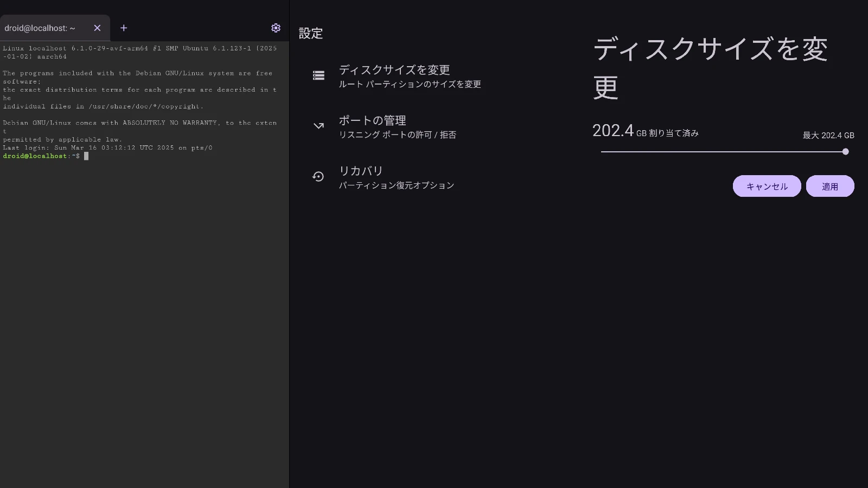
Task: Click the restore clock icon beside リカバリ
Action: [318, 176]
